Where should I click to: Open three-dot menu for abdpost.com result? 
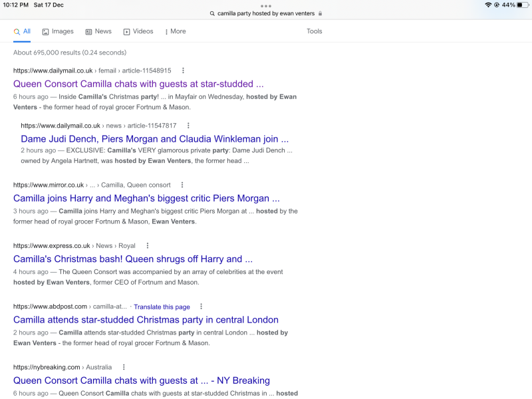click(x=201, y=307)
